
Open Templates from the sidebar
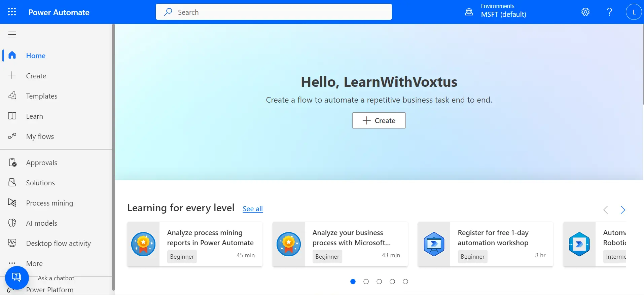(x=41, y=96)
